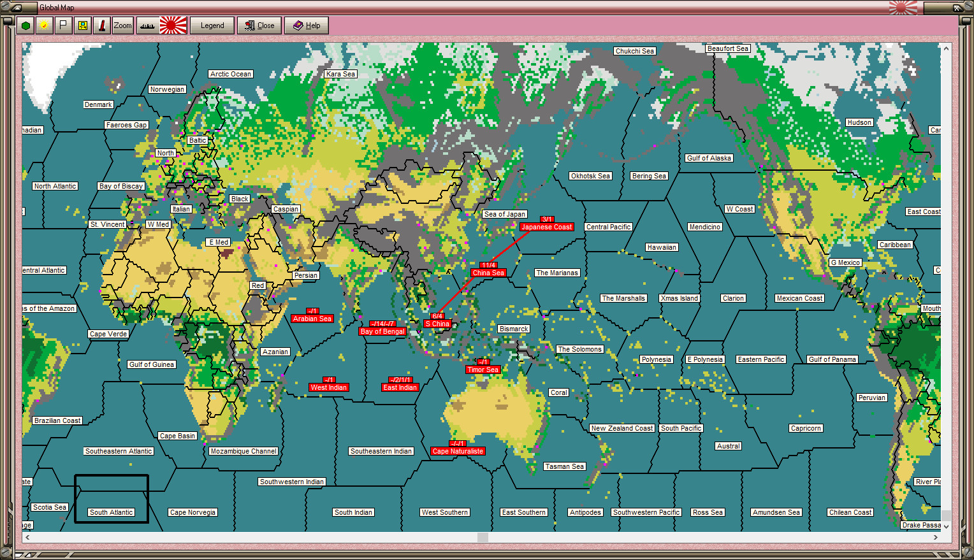Click the map's up scroll arrow
Viewport: 974px width, 560px height.
(947, 48)
